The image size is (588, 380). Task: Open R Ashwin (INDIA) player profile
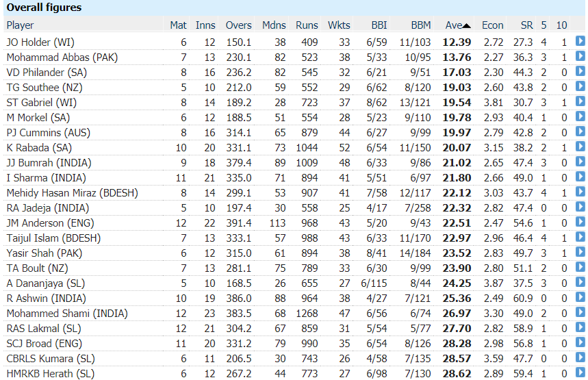[46, 299]
